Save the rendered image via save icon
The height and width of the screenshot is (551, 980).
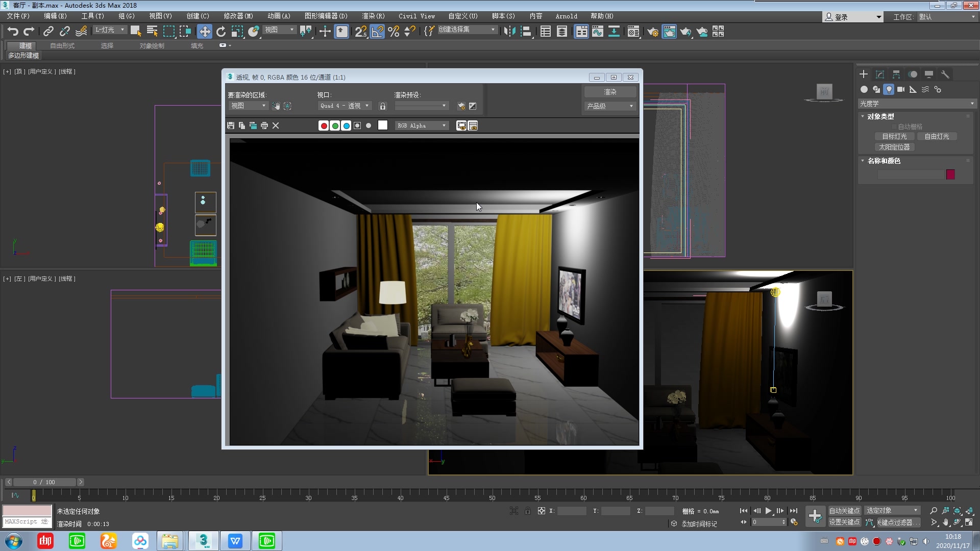[231, 126]
